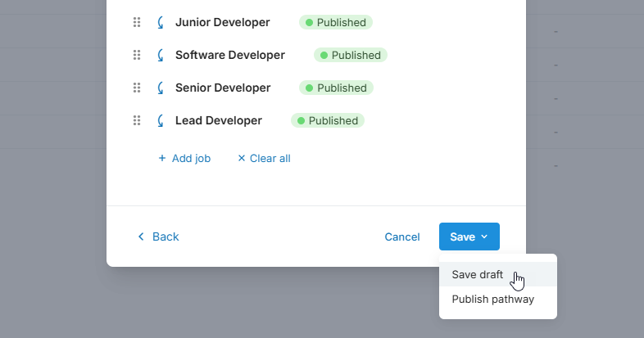644x338 pixels.
Task: Grab drag handle beside Junior Developer
Action: pos(137,22)
